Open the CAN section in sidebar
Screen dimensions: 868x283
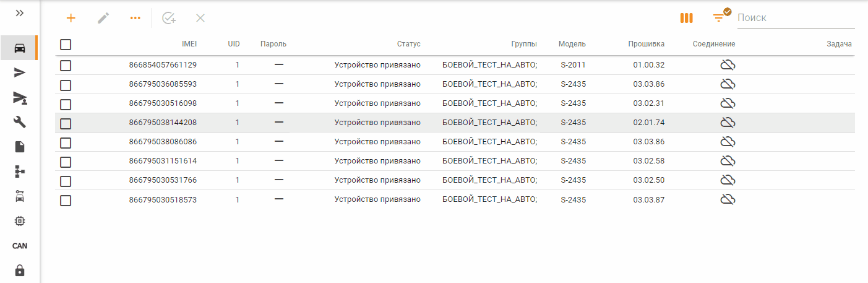pyautogui.click(x=20, y=246)
